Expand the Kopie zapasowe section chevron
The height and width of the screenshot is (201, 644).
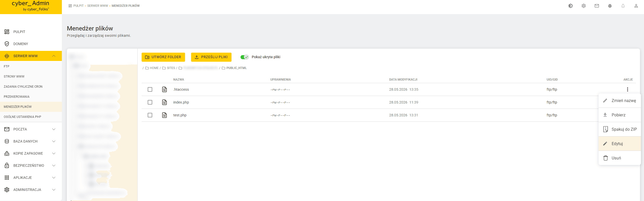pyautogui.click(x=54, y=153)
